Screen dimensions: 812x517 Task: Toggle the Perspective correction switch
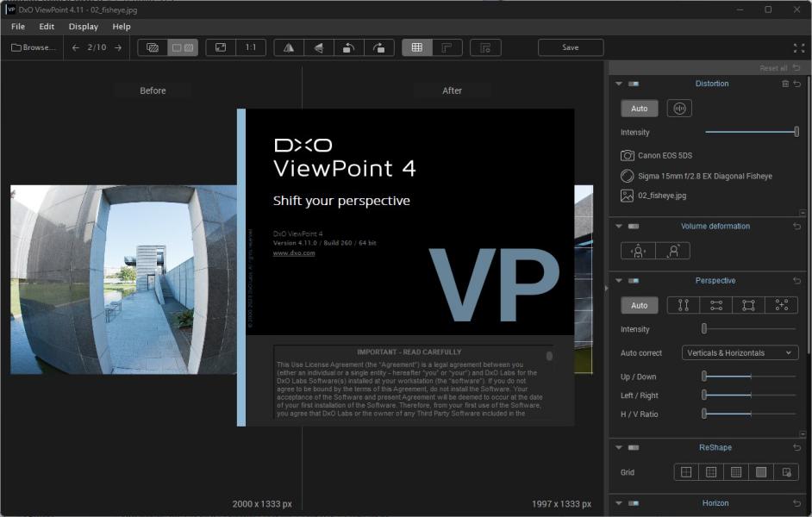634,281
